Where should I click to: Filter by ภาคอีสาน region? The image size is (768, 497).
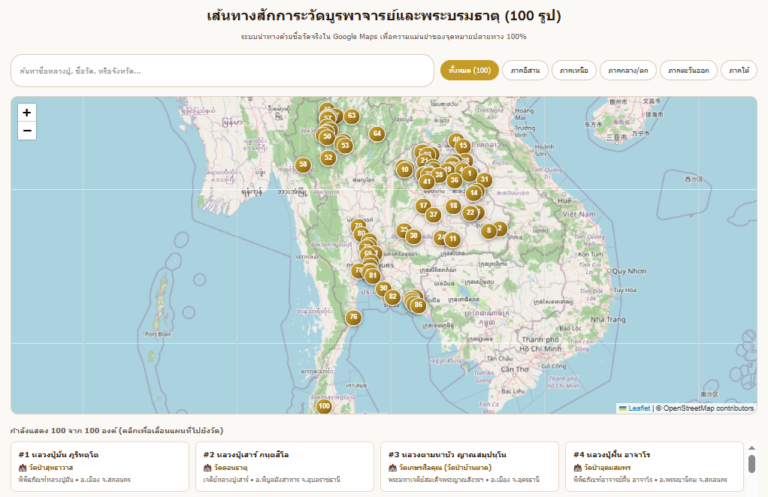[x=525, y=71]
